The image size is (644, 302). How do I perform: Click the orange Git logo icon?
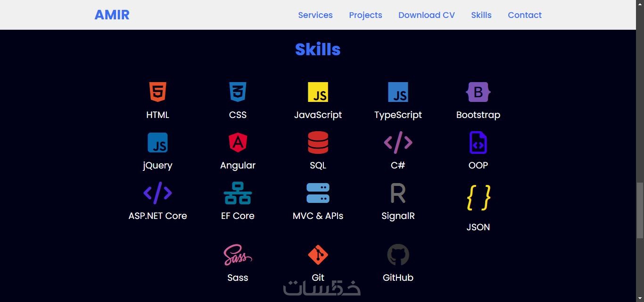tap(318, 255)
